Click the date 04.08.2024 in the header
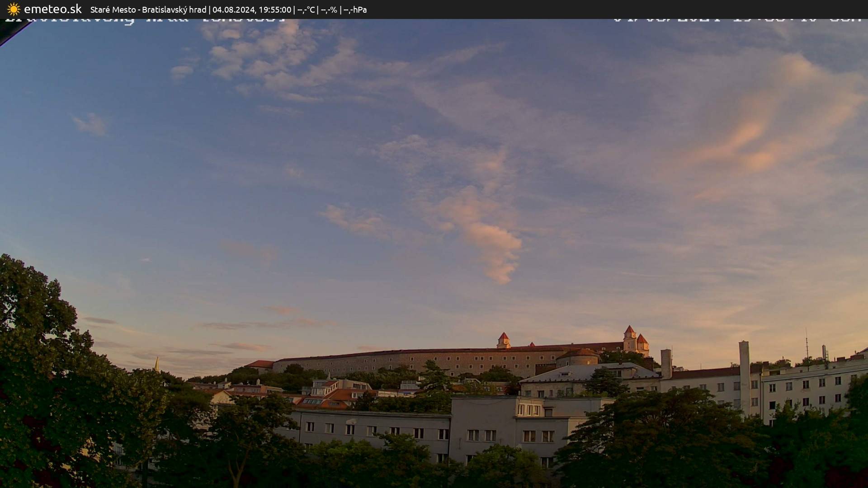The width and height of the screenshot is (868, 488). [234, 9]
